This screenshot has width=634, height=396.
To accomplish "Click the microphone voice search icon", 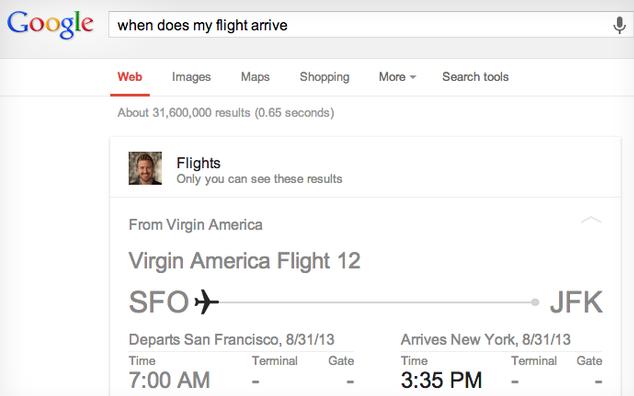I will 619,25.
